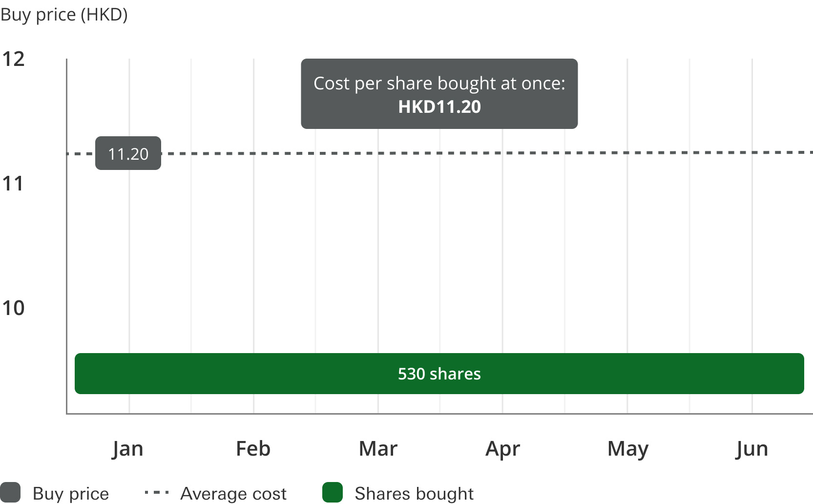This screenshot has width=813, height=504.
Task: Click the Buy price (HKD) axis title
Action: [x=64, y=15]
